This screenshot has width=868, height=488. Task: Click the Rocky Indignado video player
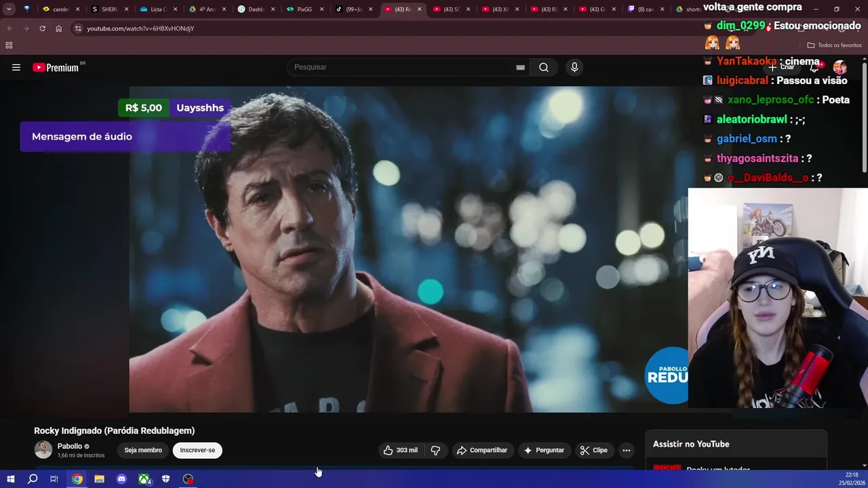click(408, 249)
